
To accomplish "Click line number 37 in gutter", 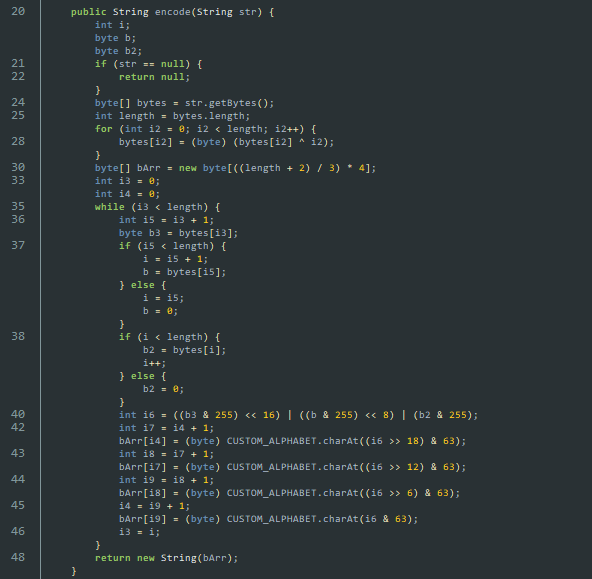I will pyautogui.click(x=18, y=245).
